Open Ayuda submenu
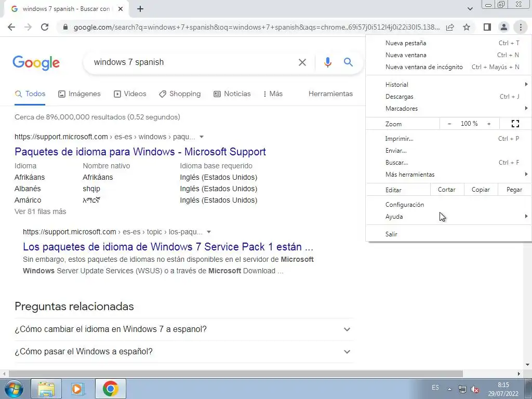This screenshot has height=399, width=532. point(448,217)
